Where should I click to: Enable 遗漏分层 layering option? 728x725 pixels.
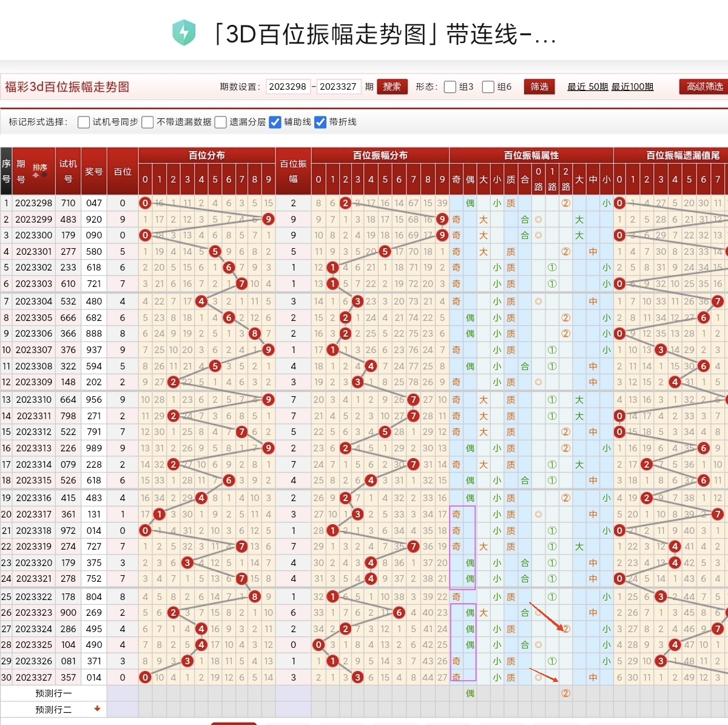pos(220,122)
